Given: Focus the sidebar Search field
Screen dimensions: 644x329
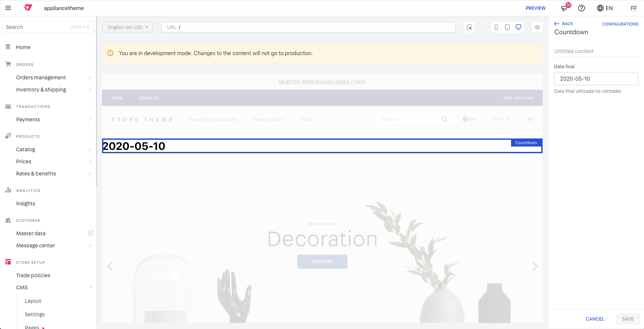Looking at the screenshot, I should click(48, 27).
